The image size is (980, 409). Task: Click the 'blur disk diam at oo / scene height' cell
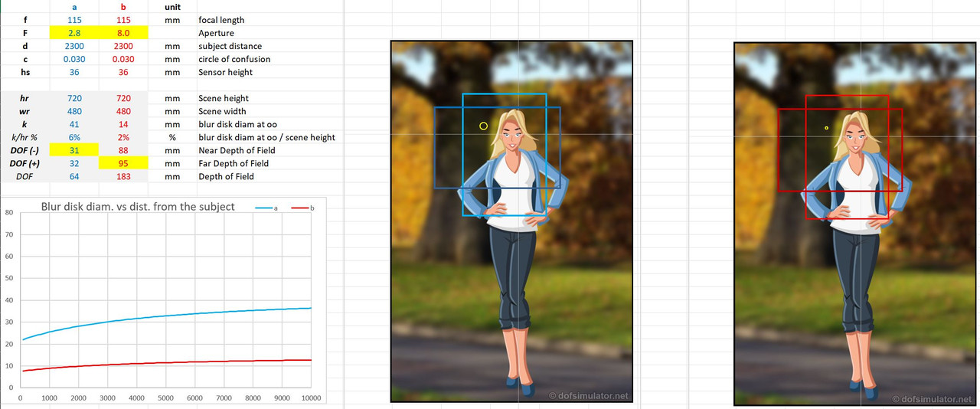pos(266,138)
